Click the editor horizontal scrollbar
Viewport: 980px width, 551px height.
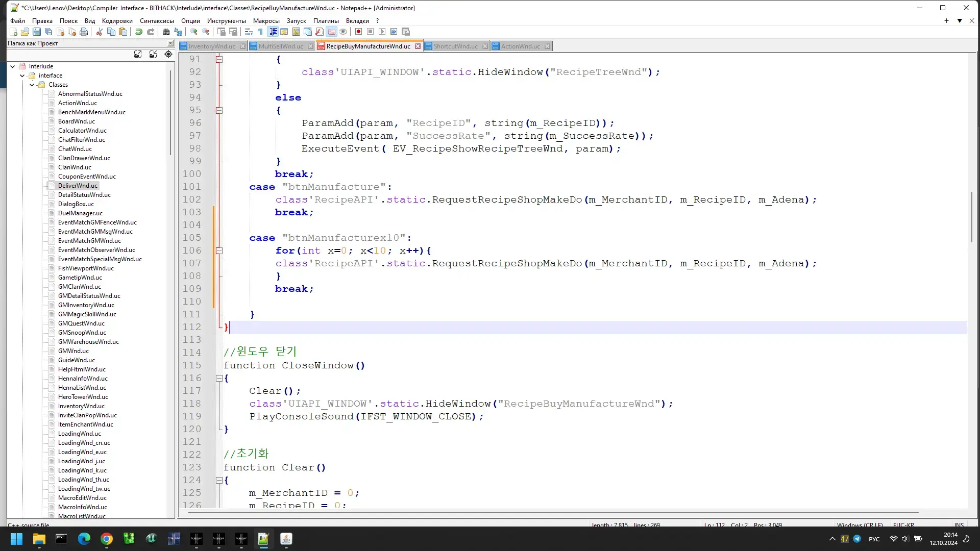coord(553,512)
